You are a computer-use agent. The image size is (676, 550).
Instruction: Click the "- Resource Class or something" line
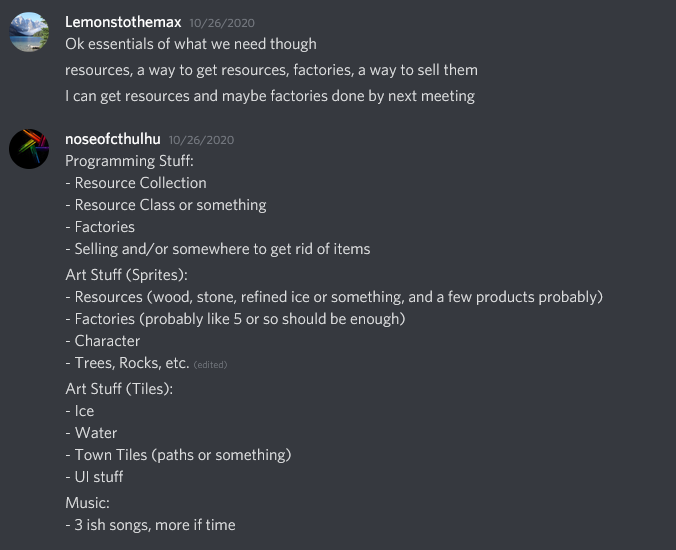pyautogui.click(x=166, y=205)
